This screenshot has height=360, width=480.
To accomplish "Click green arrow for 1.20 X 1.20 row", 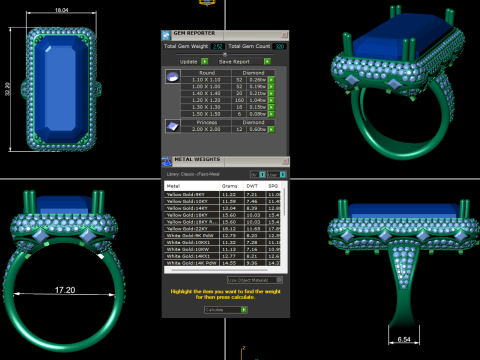I will tap(271, 100).
